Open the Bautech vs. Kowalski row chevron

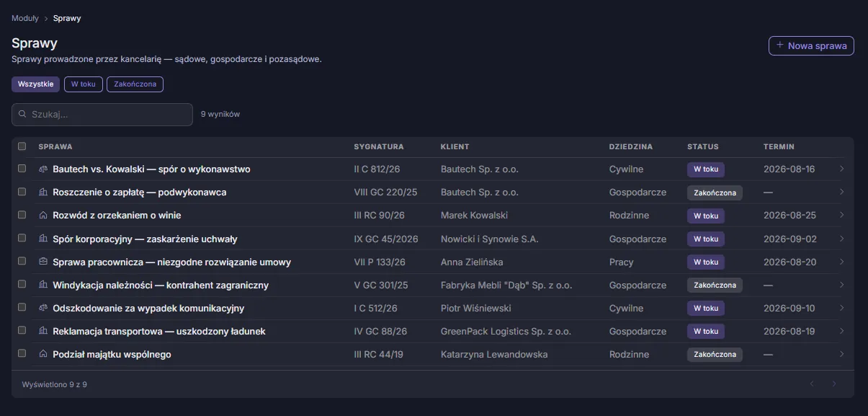[x=841, y=169]
